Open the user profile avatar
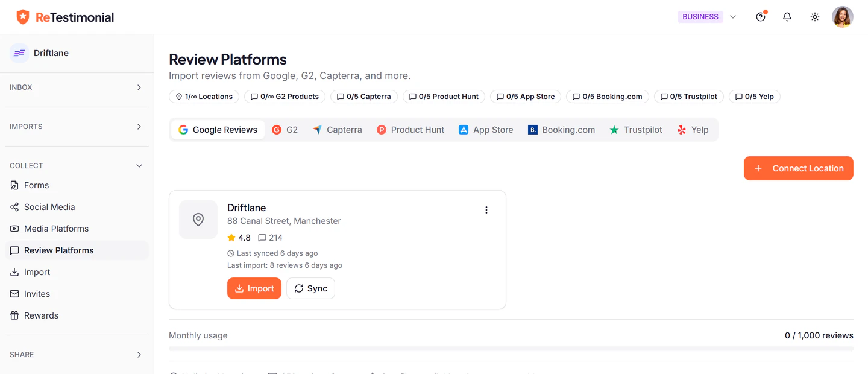Screen dimensions: 868x374 tap(843, 17)
